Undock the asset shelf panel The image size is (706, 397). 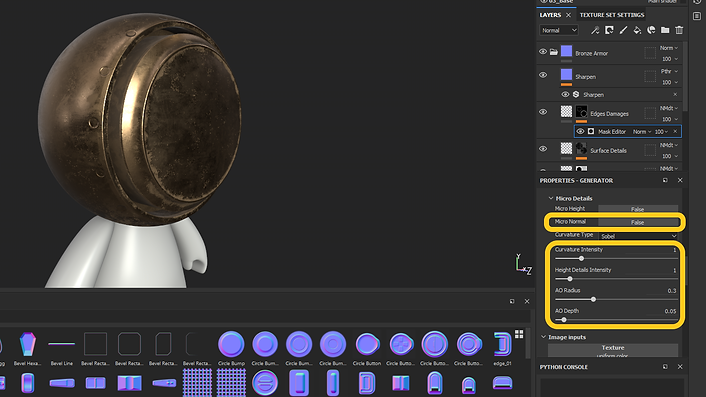(512, 301)
